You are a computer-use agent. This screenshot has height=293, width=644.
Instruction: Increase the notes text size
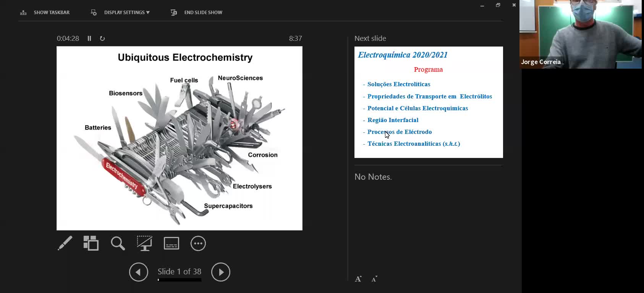pyautogui.click(x=358, y=279)
